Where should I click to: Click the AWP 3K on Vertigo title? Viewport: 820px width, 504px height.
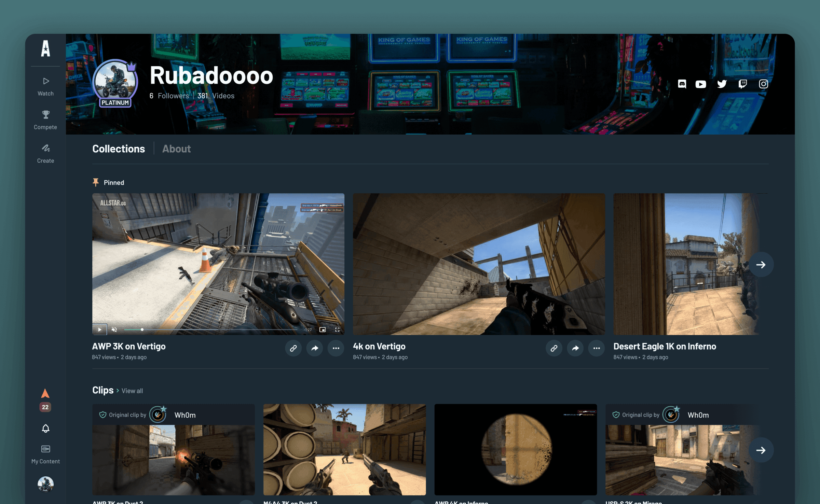129,346
